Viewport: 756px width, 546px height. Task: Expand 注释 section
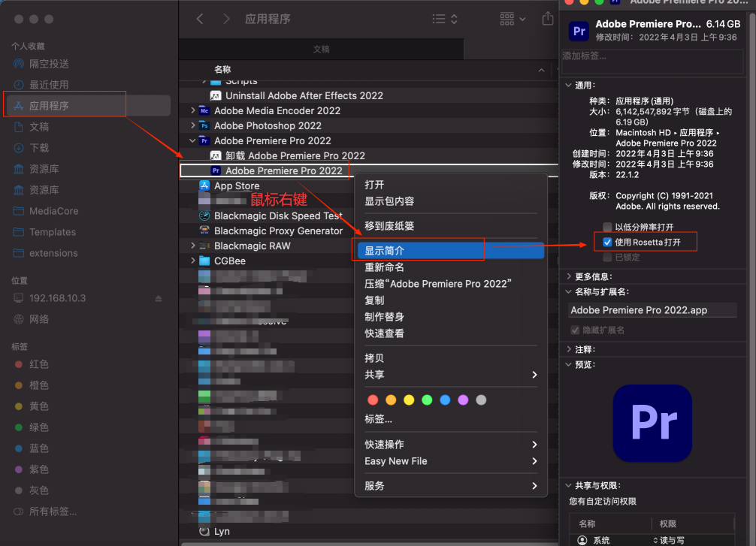click(568, 349)
